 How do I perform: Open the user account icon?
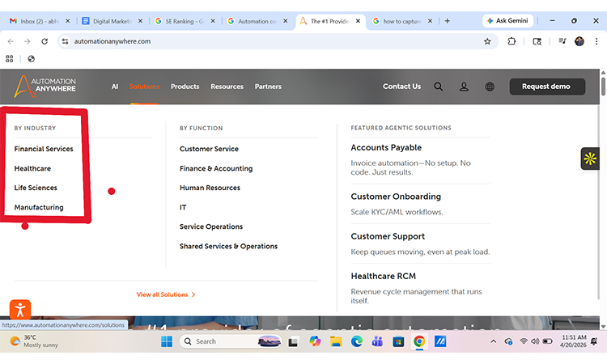[x=464, y=87]
